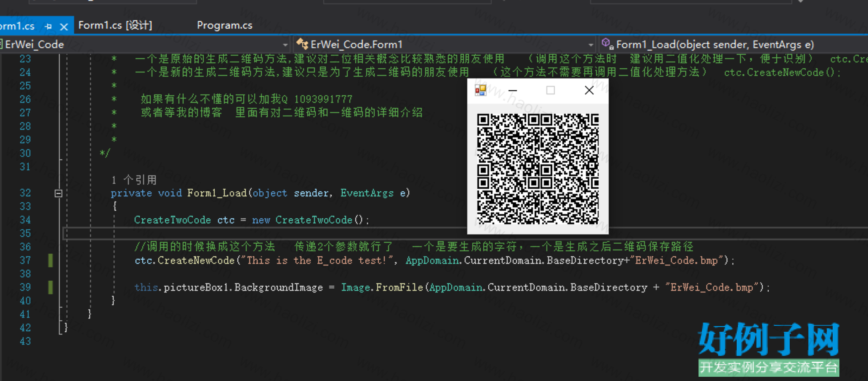This screenshot has width=868, height=381.
Task: Click line number 23 in the gutter
Action: pyautogui.click(x=25, y=59)
